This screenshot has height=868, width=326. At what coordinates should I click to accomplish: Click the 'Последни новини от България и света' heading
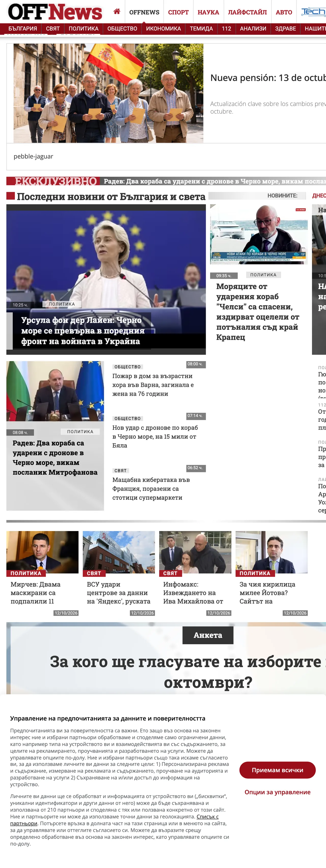(x=111, y=196)
